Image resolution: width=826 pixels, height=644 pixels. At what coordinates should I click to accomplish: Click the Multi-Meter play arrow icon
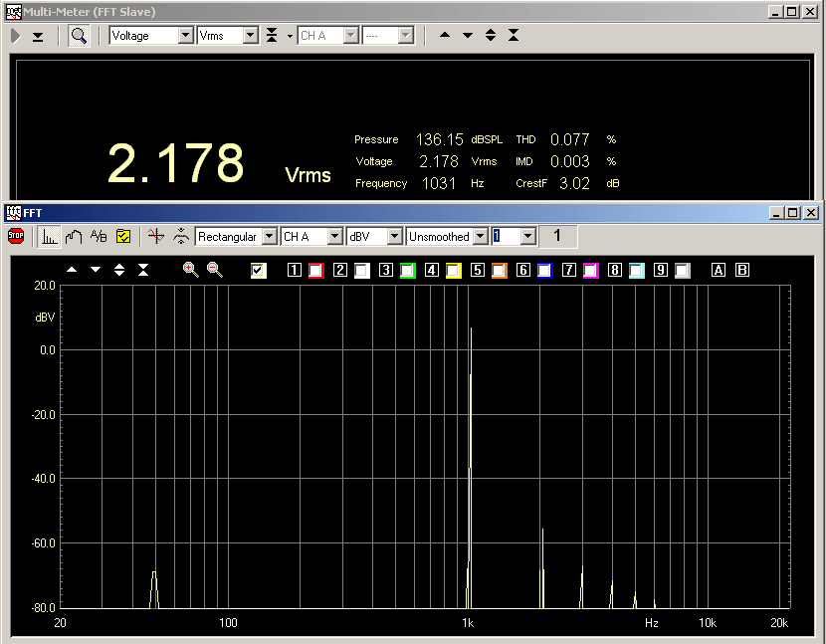click(16, 36)
